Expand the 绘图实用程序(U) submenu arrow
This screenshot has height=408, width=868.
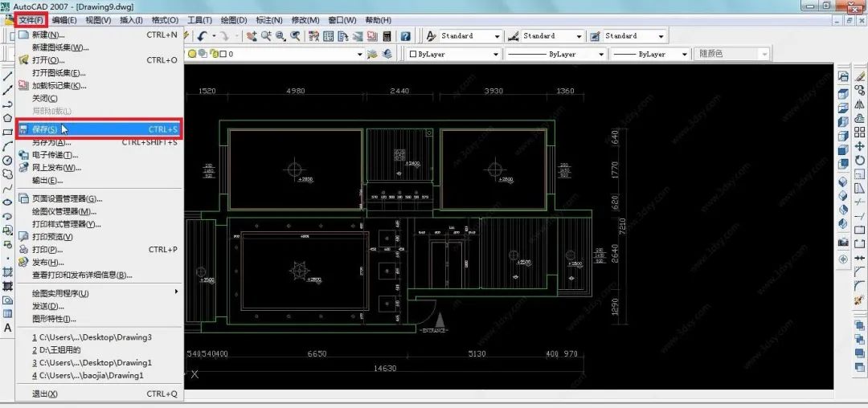[x=177, y=292]
